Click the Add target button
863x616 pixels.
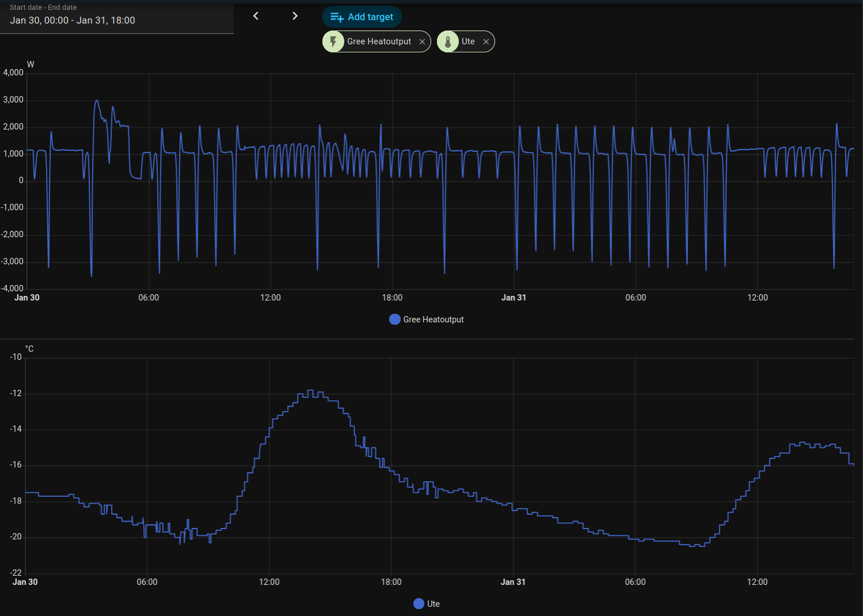click(x=362, y=17)
